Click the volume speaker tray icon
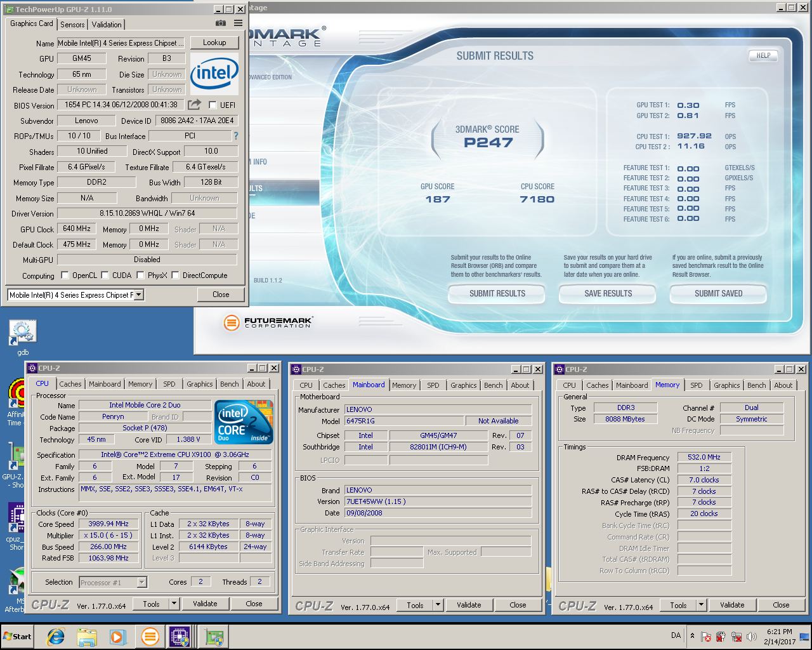Image resolution: width=812 pixels, height=650 pixels. point(752,637)
